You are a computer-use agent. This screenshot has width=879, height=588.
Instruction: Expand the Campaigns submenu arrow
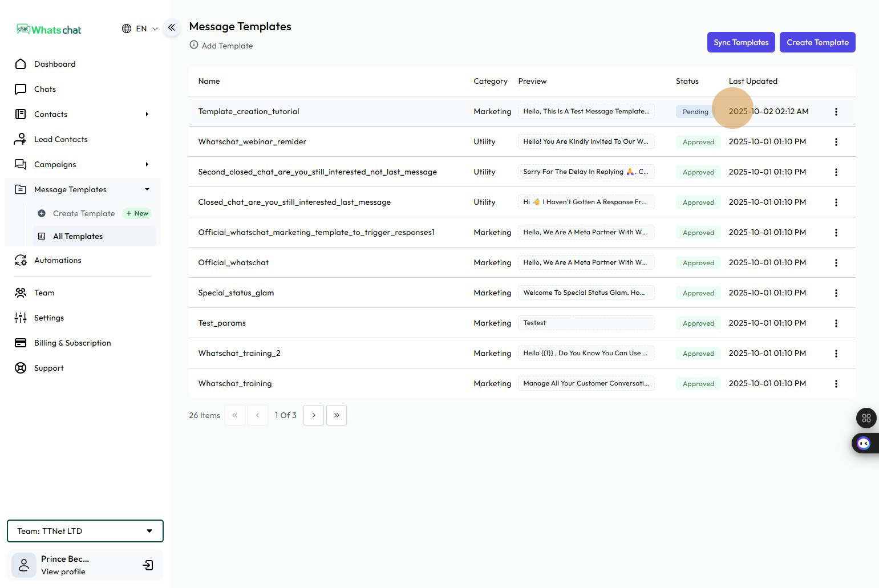pos(147,164)
